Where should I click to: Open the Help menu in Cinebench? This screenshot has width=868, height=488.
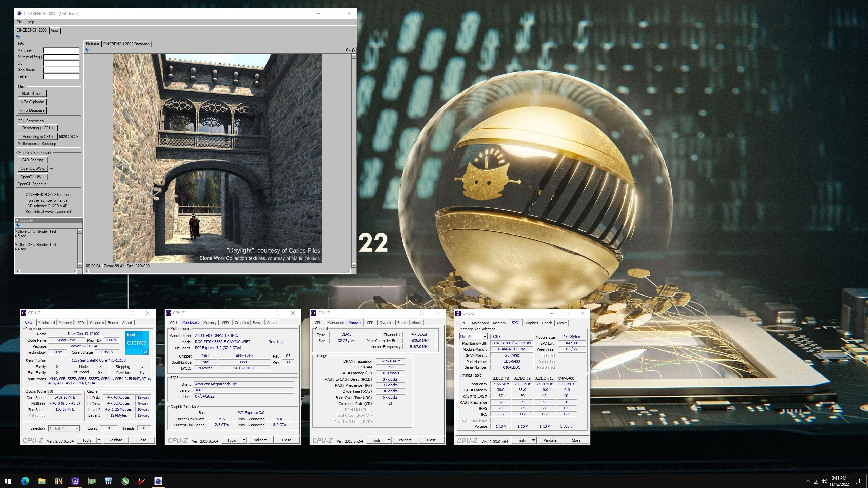[x=31, y=22]
